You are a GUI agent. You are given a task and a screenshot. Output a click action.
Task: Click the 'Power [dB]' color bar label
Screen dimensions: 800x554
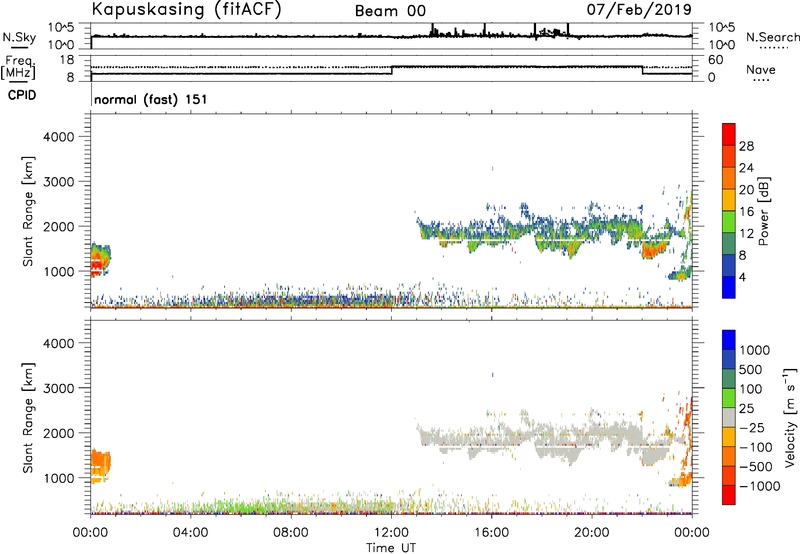[x=764, y=211]
